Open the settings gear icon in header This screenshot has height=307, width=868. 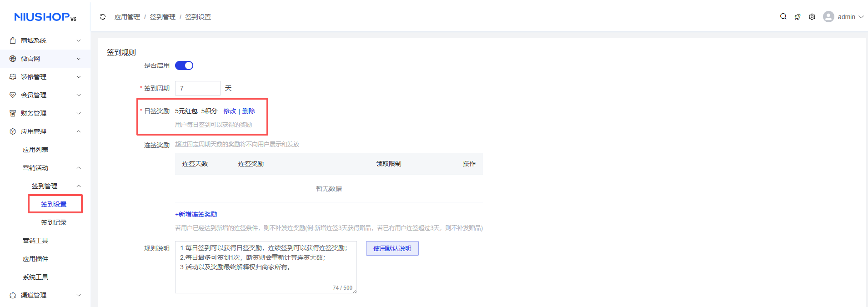[x=812, y=17]
